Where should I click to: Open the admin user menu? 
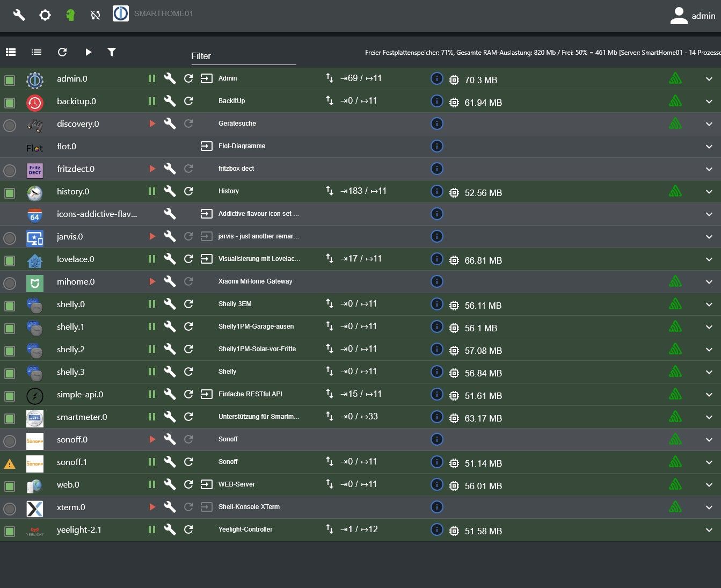point(693,16)
